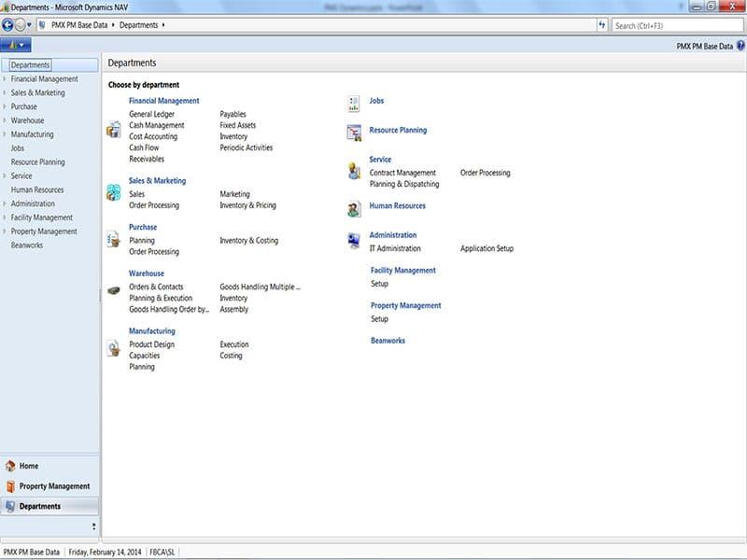Open Cost Accounting link
This screenshot has width=747, height=560.
(153, 136)
